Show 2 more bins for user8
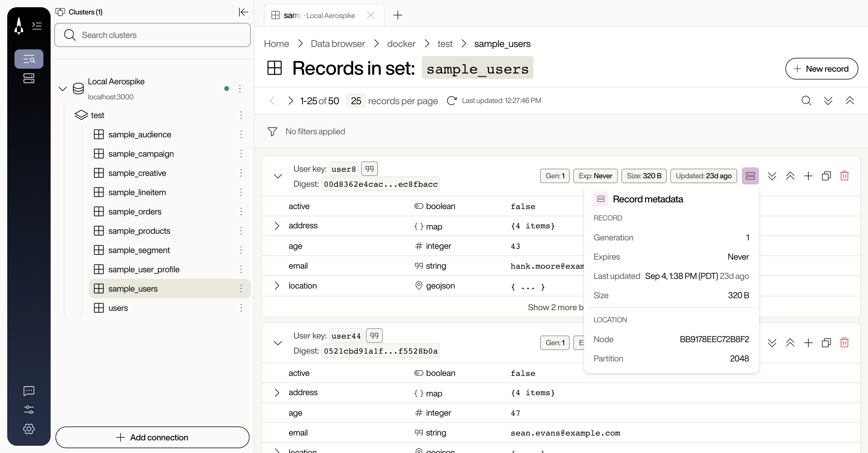Image resolution: width=868 pixels, height=453 pixels. tap(555, 307)
